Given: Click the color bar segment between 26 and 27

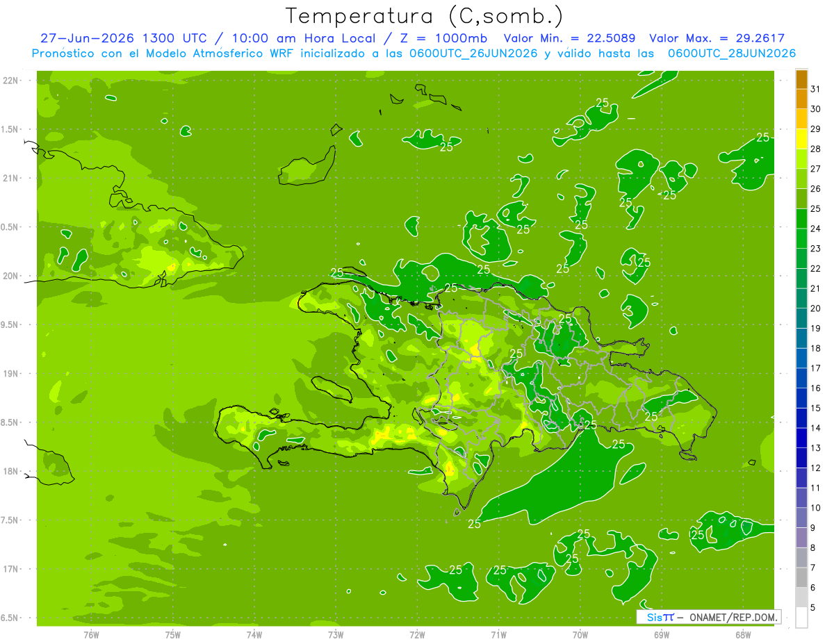Looking at the screenshot, I should [801, 179].
